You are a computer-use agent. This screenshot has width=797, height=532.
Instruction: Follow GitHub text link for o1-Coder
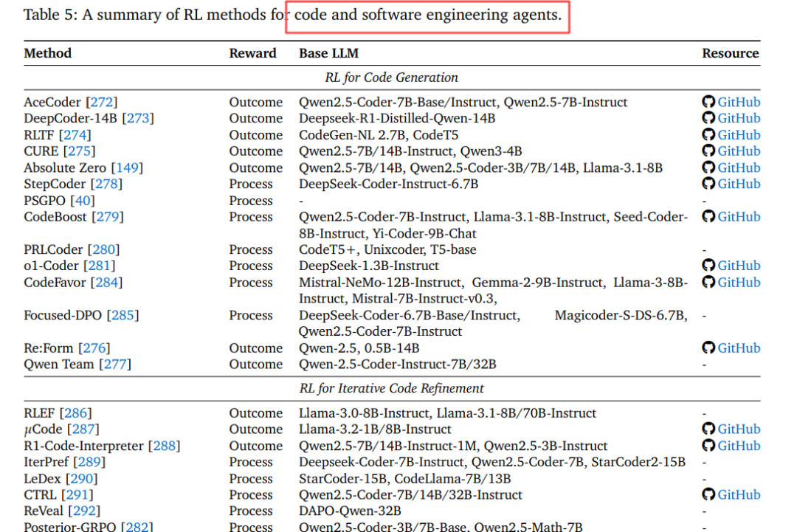[x=739, y=266]
